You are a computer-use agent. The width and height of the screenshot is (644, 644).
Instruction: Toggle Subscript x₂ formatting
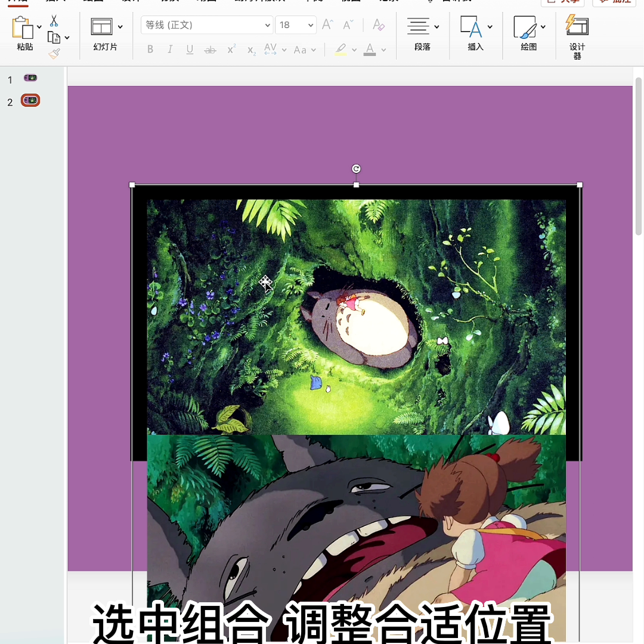pos(252,50)
